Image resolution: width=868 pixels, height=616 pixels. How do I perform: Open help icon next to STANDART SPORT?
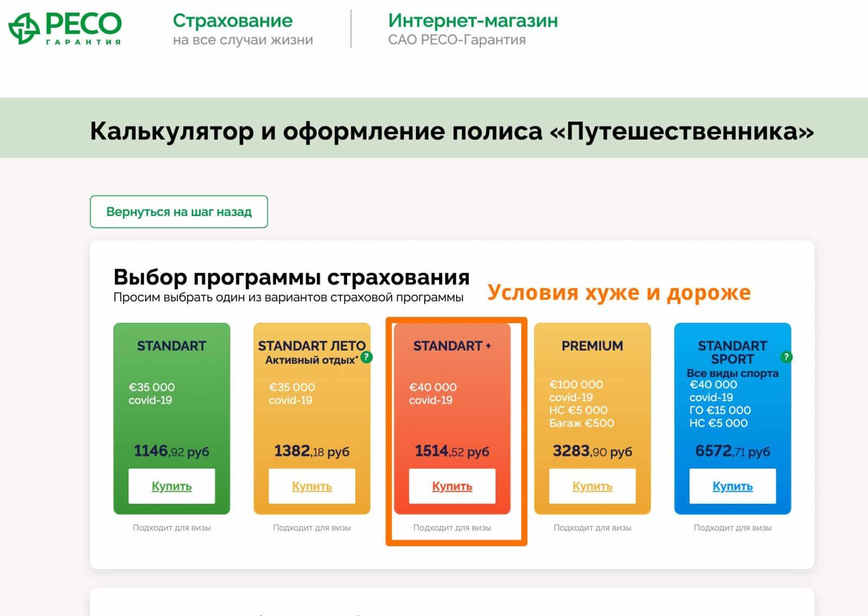click(x=786, y=357)
